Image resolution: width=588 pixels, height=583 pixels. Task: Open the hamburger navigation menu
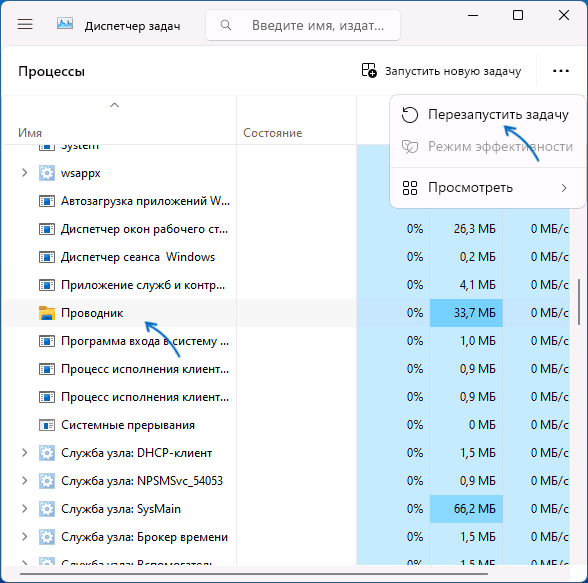[x=25, y=24]
